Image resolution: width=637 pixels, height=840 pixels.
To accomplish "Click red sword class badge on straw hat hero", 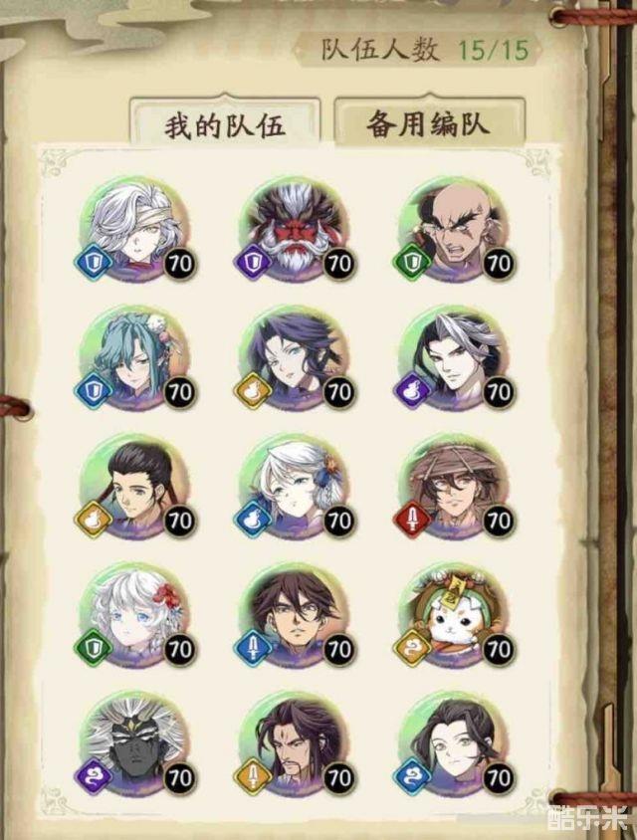I will pos(412,520).
